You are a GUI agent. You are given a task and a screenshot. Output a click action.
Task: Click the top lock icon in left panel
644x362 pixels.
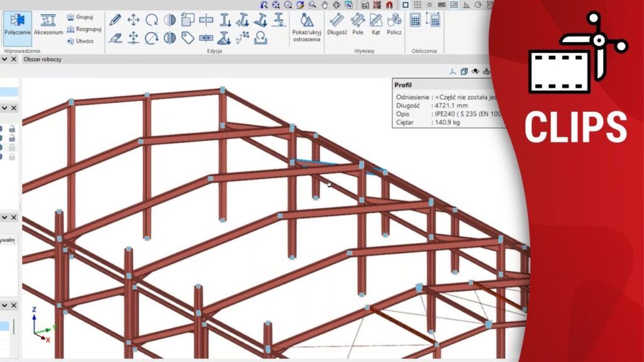coord(11,129)
